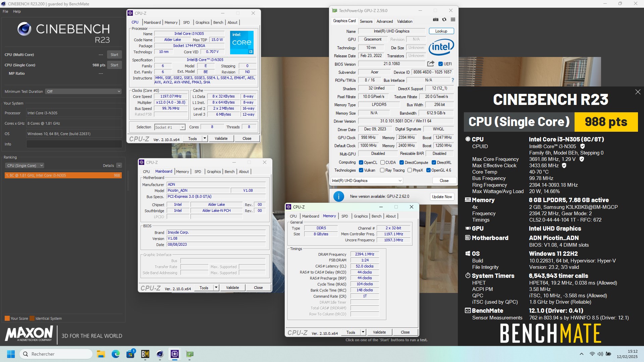Click the volume speaker tray icon
Image resolution: width=644 pixels, height=362 pixels.
click(x=600, y=354)
